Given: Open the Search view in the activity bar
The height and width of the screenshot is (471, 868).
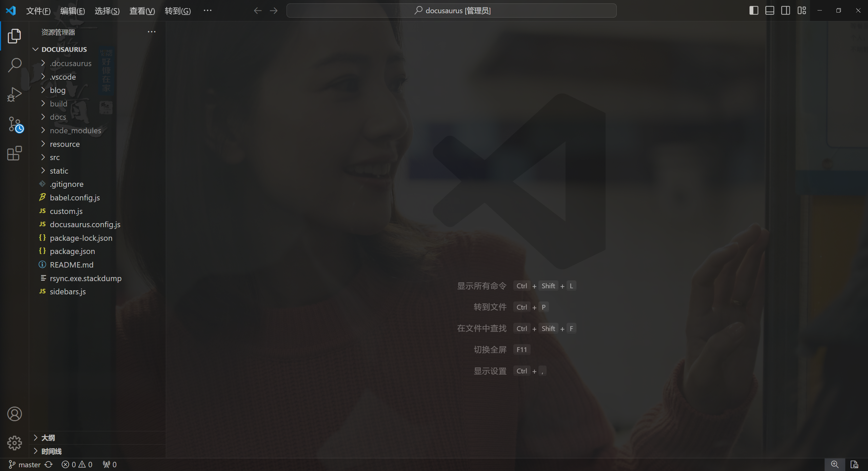Looking at the screenshot, I should click(x=14, y=65).
